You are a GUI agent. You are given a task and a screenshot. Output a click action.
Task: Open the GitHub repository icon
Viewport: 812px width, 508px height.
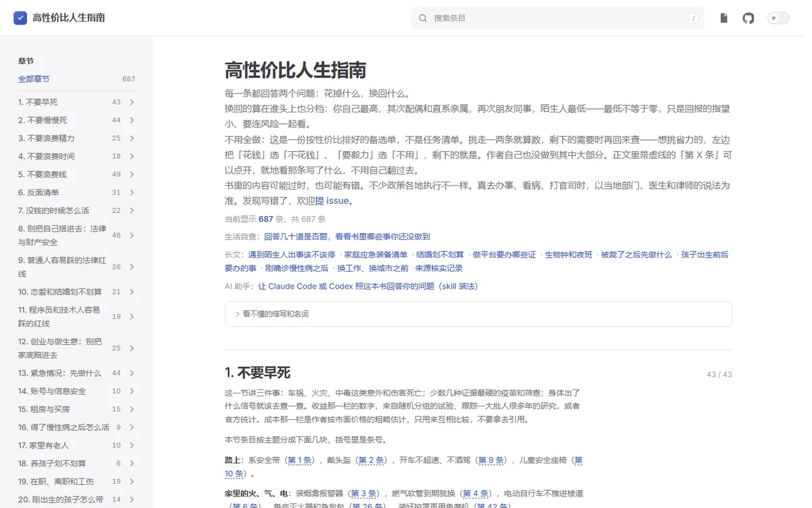tap(748, 18)
